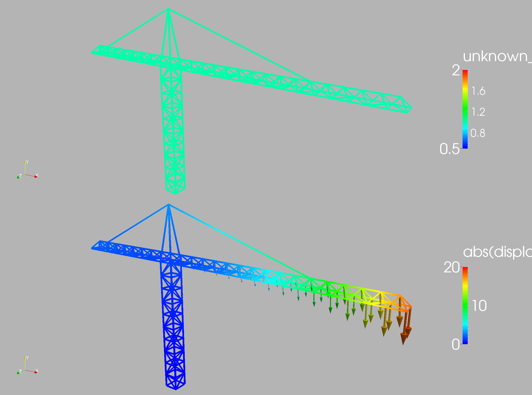Click the green Z axis arrow of the triad beside the blue crane tower
This screenshot has width=532, height=395.
18,373
